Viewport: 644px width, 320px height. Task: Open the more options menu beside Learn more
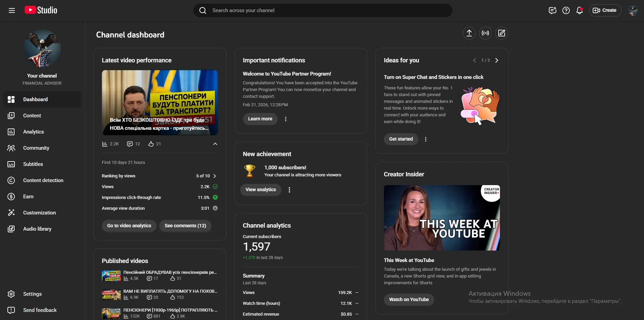pyautogui.click(x=286, y=119)
